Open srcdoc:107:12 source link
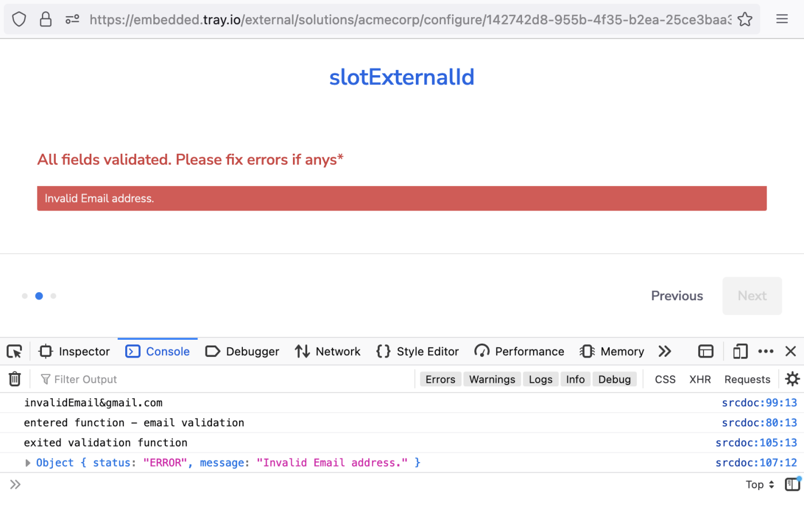This screenshot has width=804, height=532. (756, 463)
